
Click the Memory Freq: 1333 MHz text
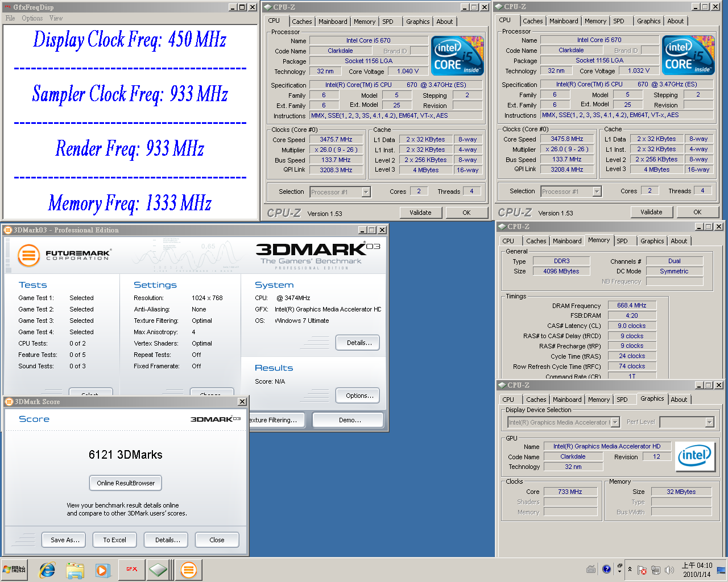(130, 203)
